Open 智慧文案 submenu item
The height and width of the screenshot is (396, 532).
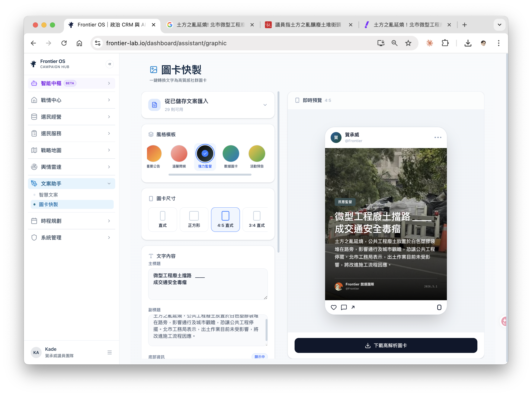pos(48,195)
